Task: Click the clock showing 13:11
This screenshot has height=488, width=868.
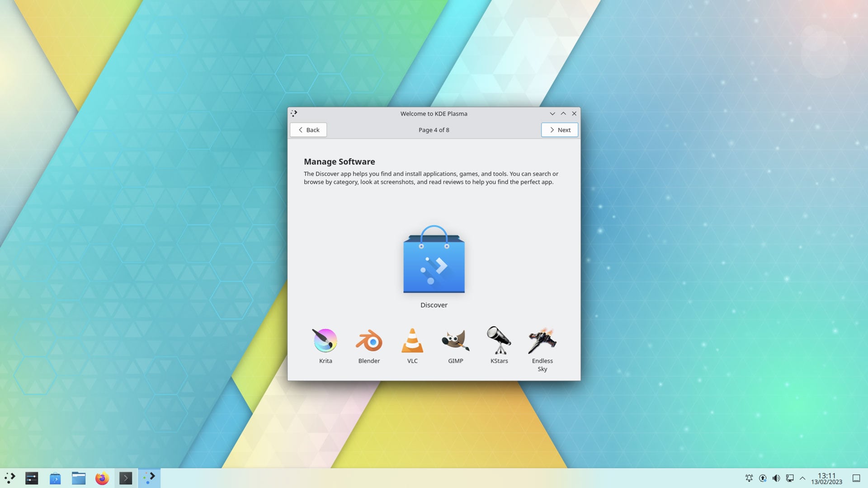Action: (826, 479)
